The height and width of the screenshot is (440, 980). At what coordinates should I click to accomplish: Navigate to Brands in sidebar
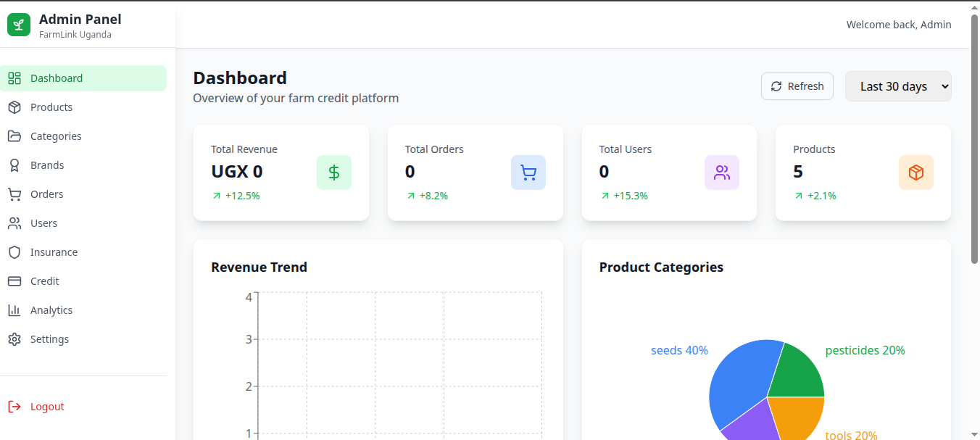tap(83, 165)
